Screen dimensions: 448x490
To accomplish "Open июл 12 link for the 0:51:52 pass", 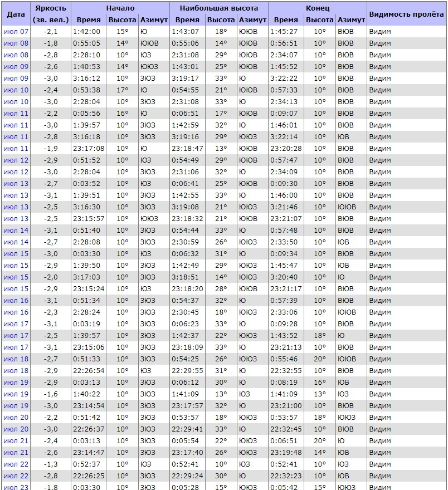I will [16, 160].
